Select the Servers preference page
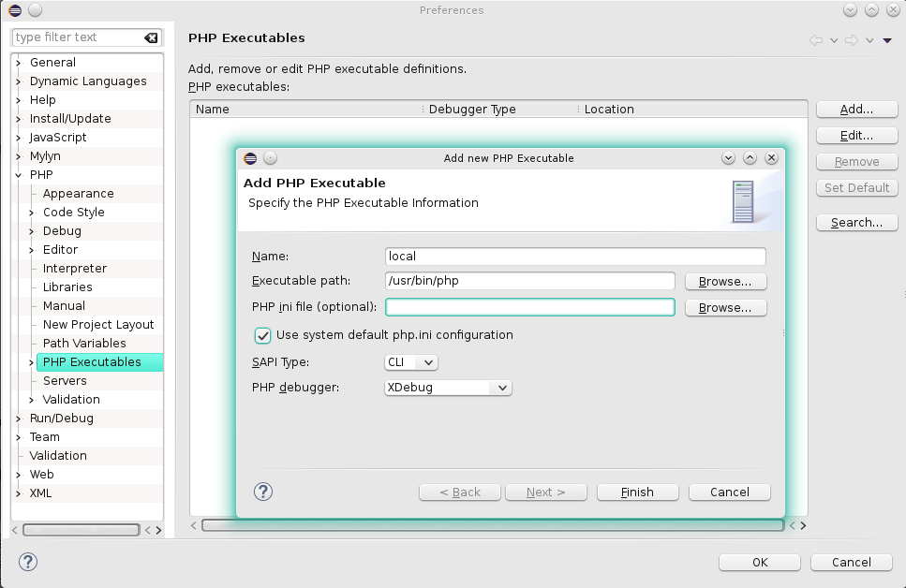The width and height of the screenshot is (906, 588). pyautogui.click(x=65, y=381)
